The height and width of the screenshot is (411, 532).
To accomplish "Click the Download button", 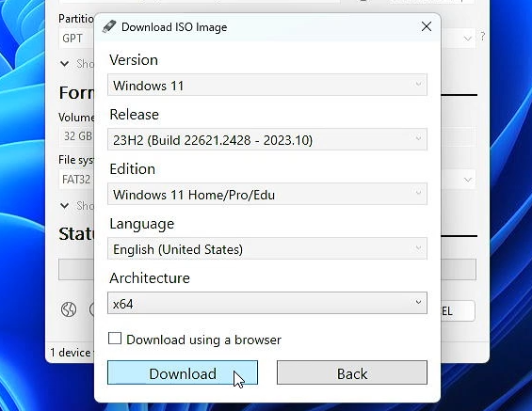I will (x=183, y=372).
